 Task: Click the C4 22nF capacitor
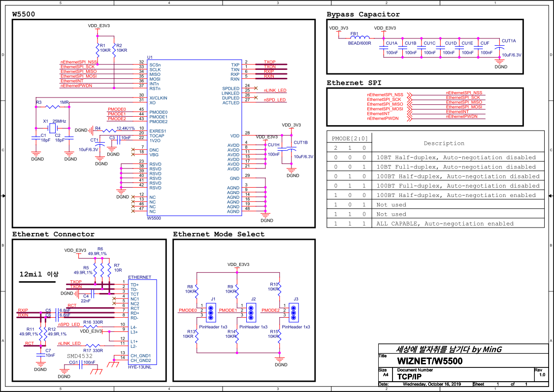(x=93, y=294)
